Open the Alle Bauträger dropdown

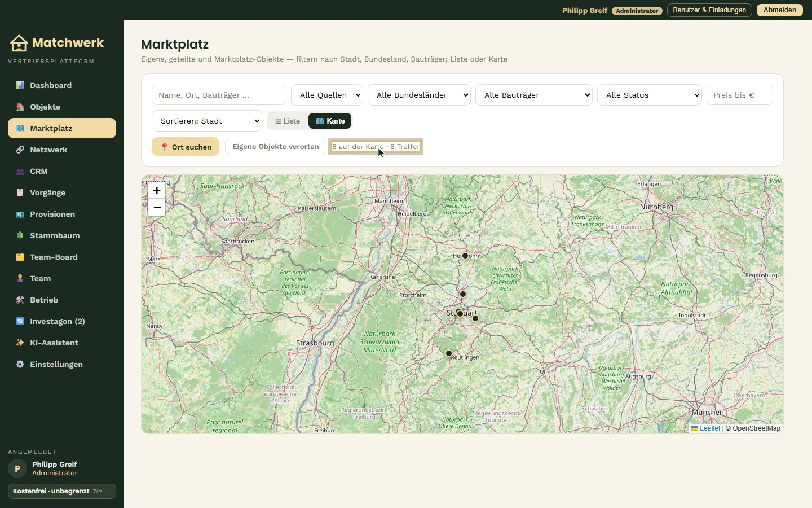tap(534, 95)
